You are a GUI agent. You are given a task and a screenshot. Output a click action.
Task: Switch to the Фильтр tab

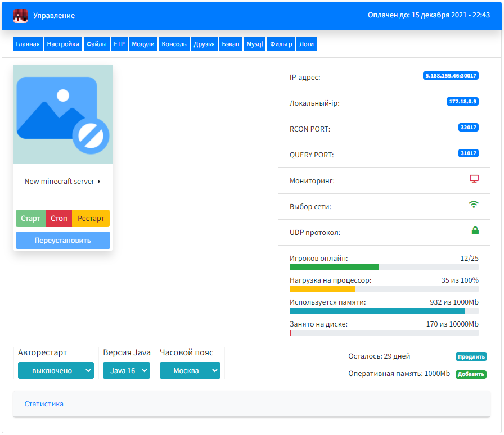pyautogui.click(x=281, y=44)
